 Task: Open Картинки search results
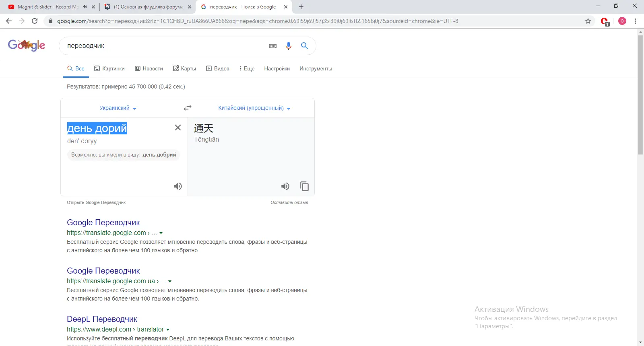(109, 69)
